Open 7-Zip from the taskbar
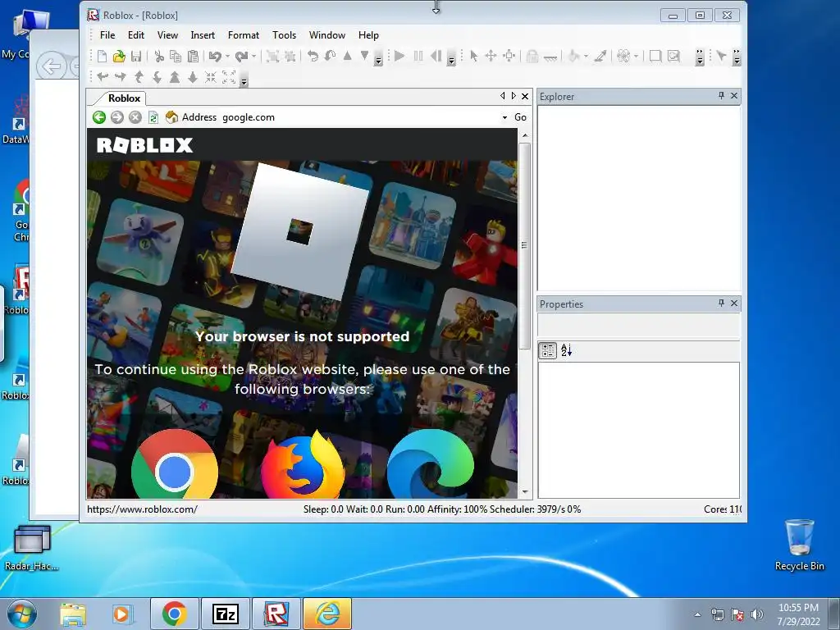Screen dimensions: 840x630 225,614
